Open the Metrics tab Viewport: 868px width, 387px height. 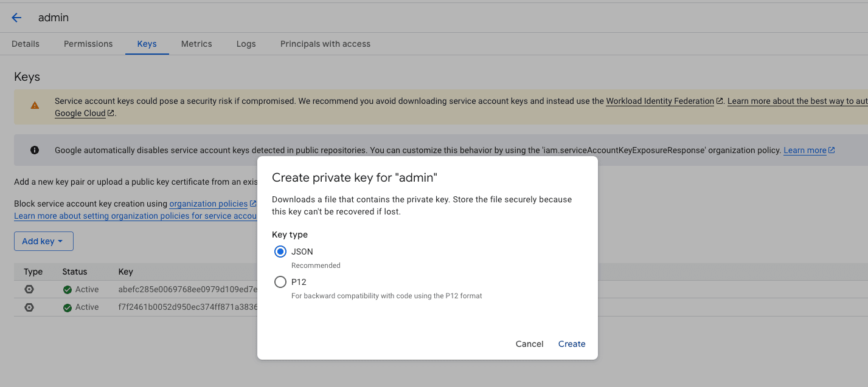tap(196, 43)
